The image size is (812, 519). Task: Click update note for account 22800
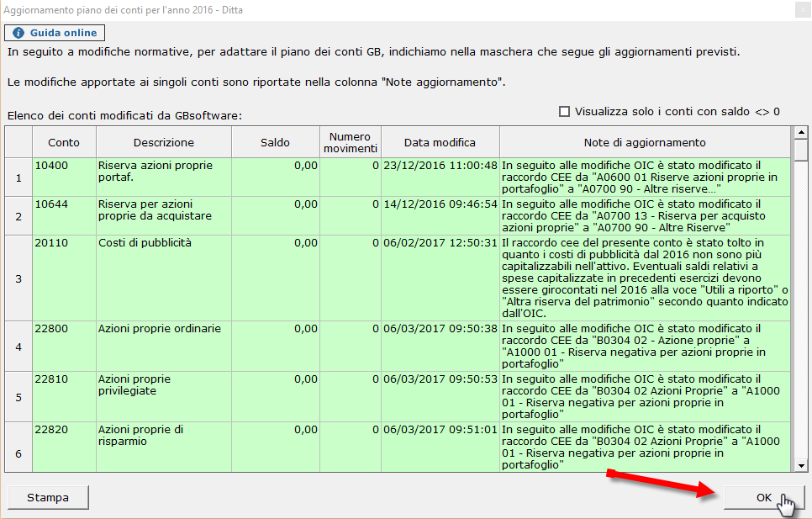(646, 346)
